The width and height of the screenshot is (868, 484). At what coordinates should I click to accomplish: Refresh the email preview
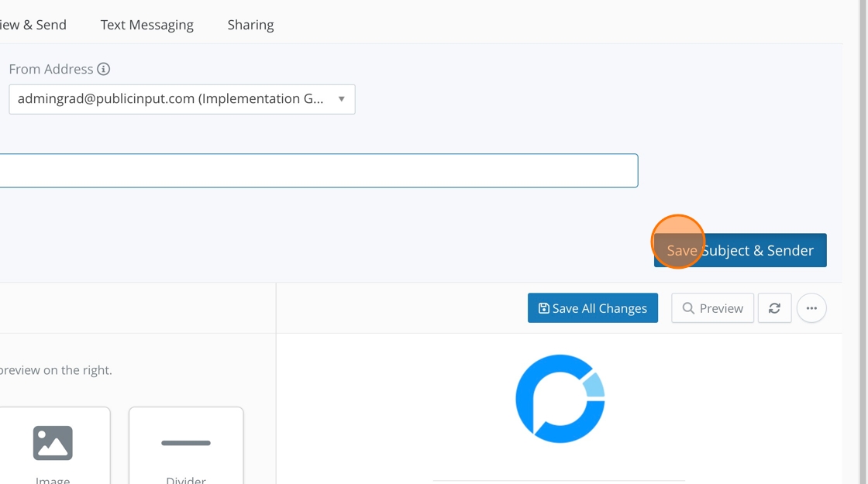pos(774,307)
